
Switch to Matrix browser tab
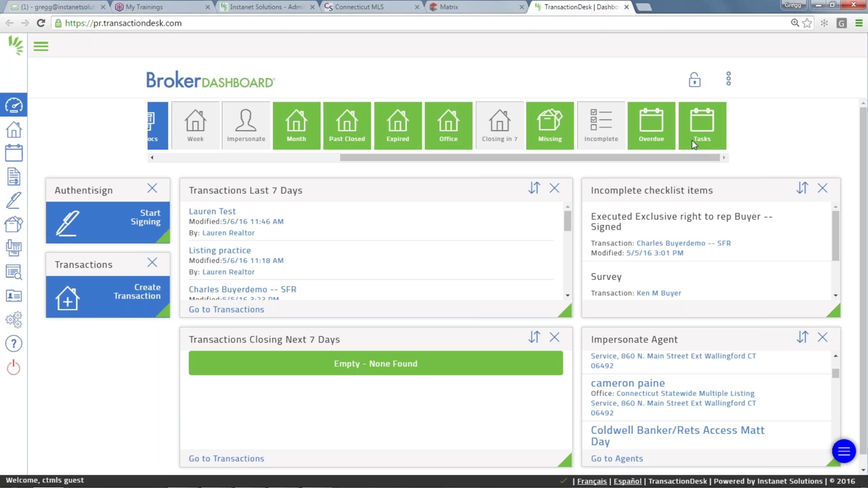click(x=477, y=7)
